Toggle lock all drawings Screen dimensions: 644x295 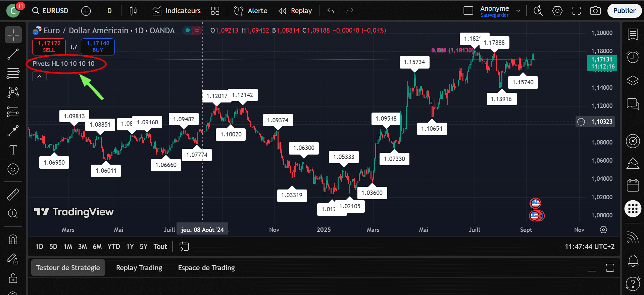[13, 278]
